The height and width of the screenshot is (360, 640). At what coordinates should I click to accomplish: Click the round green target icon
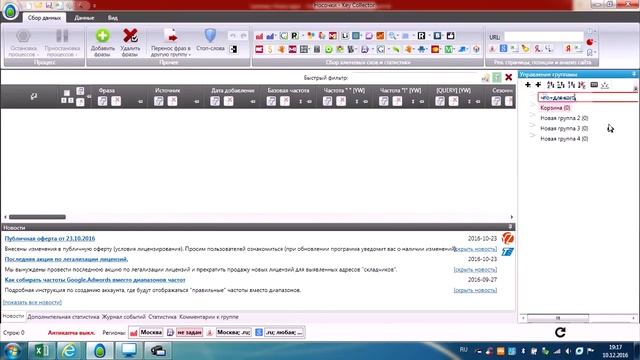[x=329, y=49]
